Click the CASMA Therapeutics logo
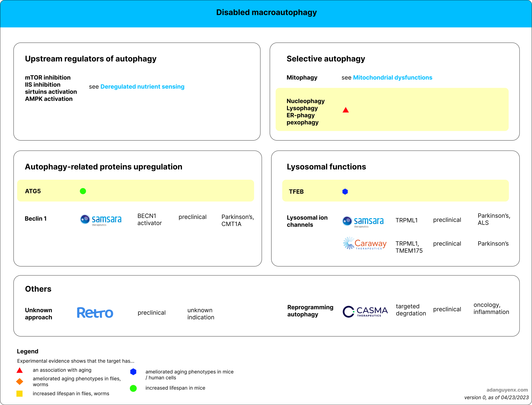The image size is (532, 405). click(x=365, y=311)
